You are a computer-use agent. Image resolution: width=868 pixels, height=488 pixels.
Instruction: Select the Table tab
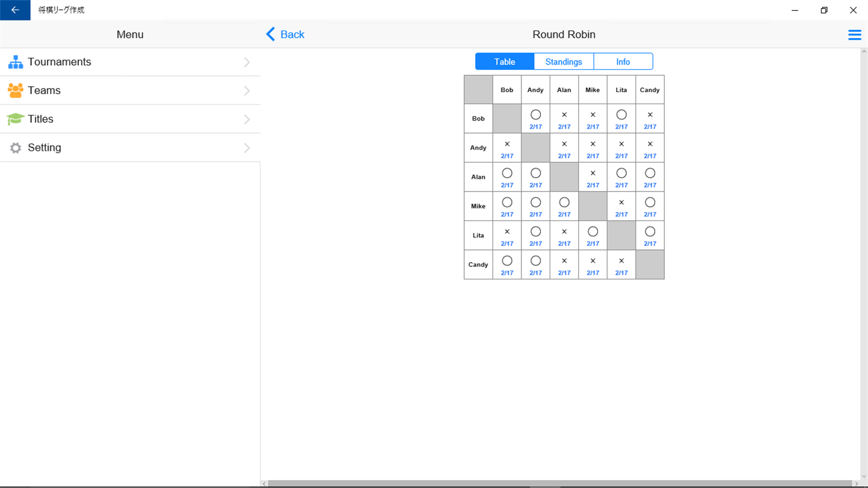[x=505, y=61]
